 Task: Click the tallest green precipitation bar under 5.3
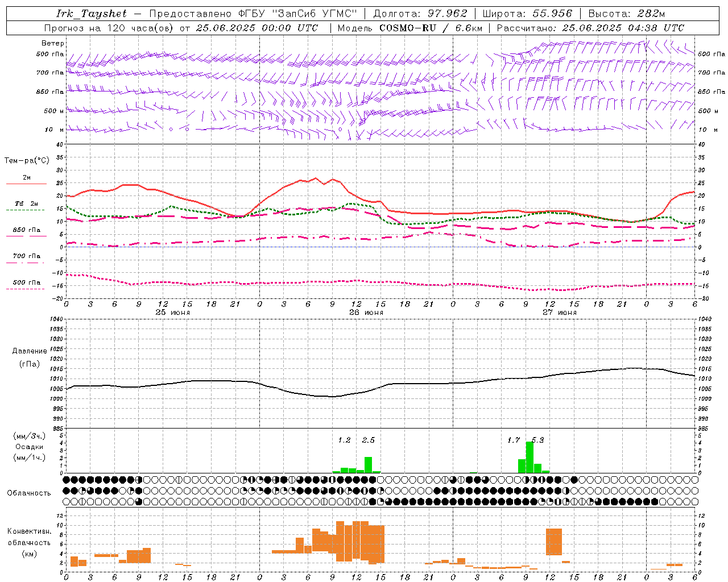click(530, 457)
